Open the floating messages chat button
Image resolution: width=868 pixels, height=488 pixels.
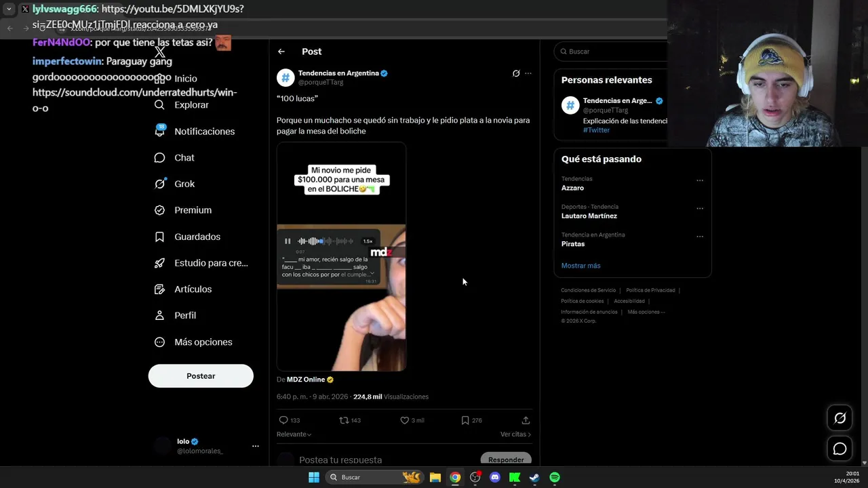click(x=840, y=449)
